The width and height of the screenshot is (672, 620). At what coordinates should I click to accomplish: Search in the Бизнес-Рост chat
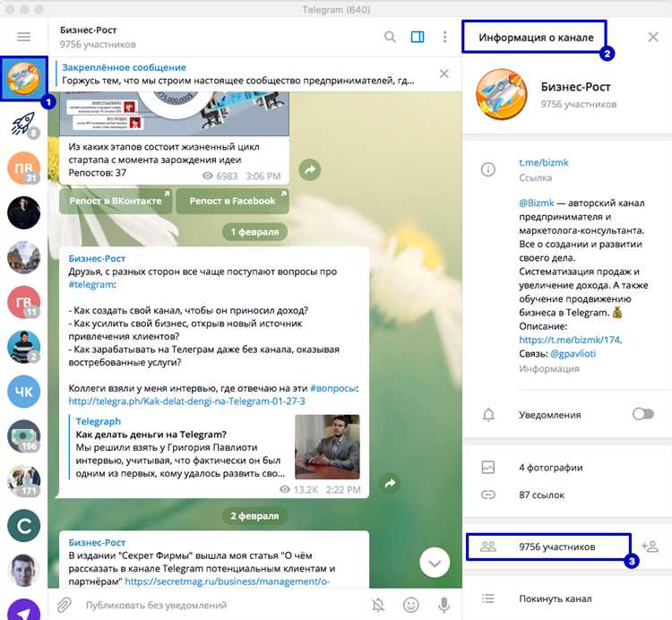tap(390, 37)
